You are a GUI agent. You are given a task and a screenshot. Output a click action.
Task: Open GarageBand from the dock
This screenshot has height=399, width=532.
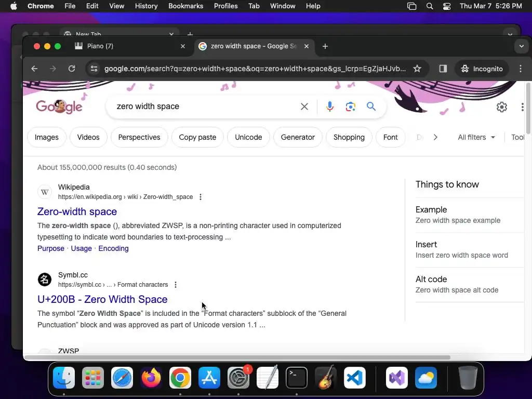(326, 378)
